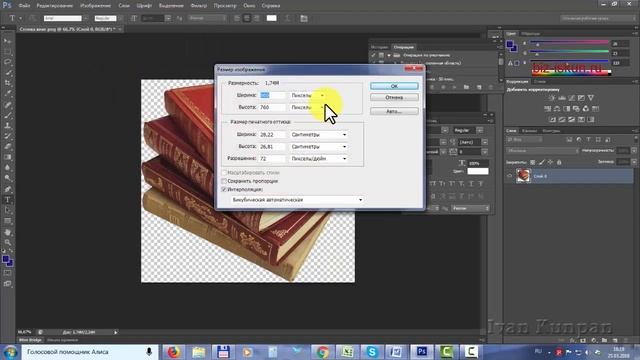Screen dimensions: 640x360
Task: Open the Файл menu
Action: coord(24,6)
